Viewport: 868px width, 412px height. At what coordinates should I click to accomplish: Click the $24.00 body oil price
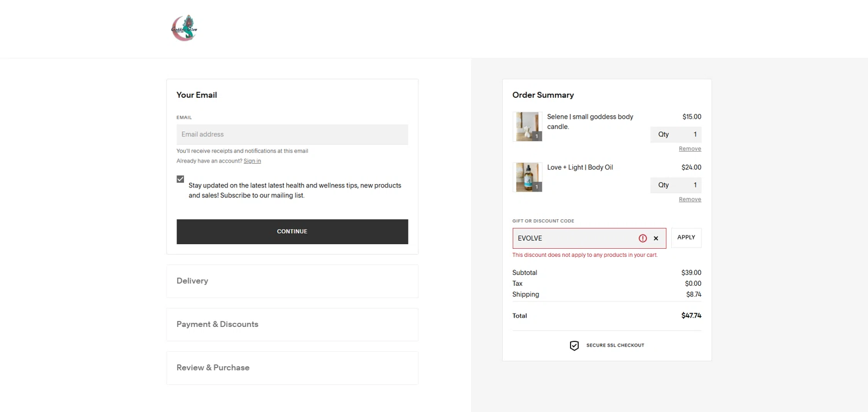click(691, 167)
